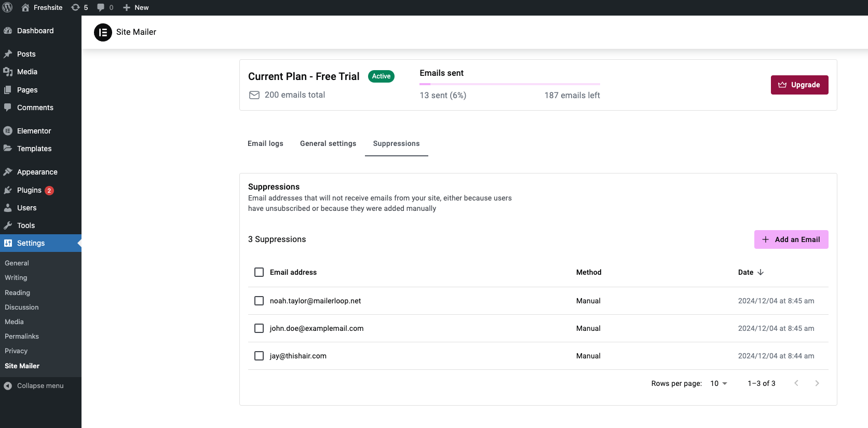Open the New content menu
This screenshot has height=428, width=868.
pos(136,7)
